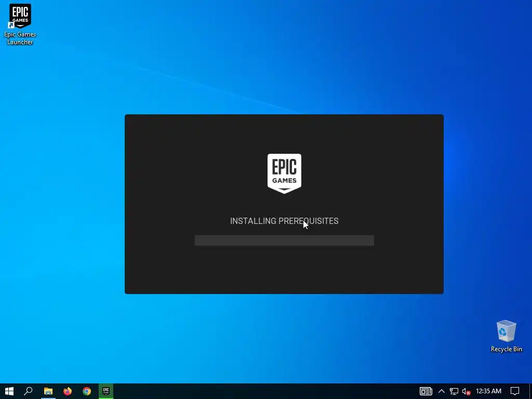Click the Show desktop strip after the action center
The width and height of the screenshot is (532, 399).
click(530, 391)
